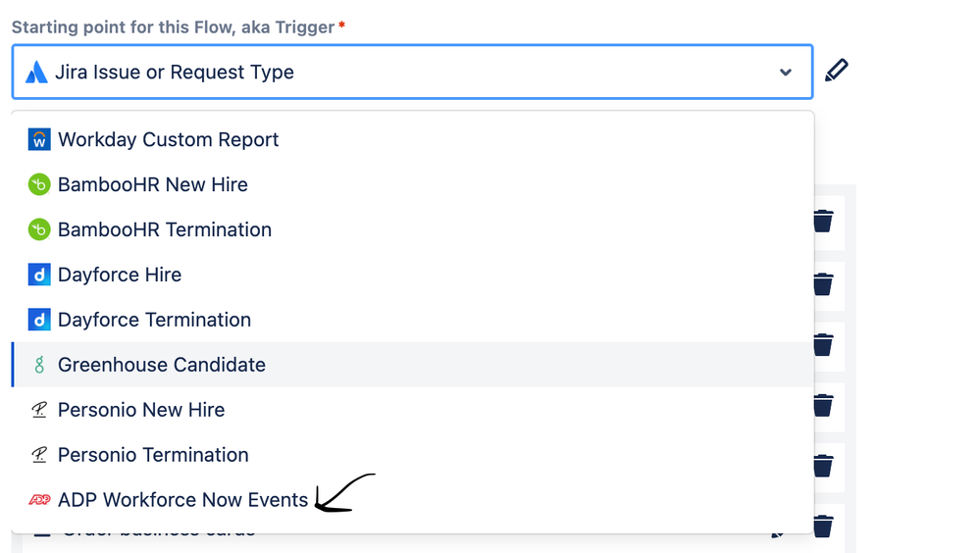Select Personio Termination option
Screen dimensions: 980x553
pos(412,454)
